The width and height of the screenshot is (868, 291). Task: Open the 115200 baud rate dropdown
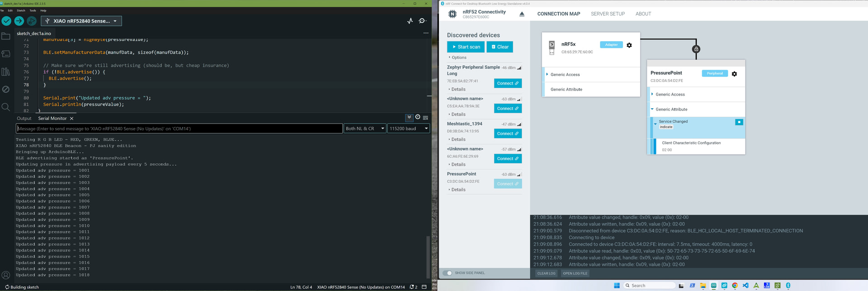(x=408, y=129)
